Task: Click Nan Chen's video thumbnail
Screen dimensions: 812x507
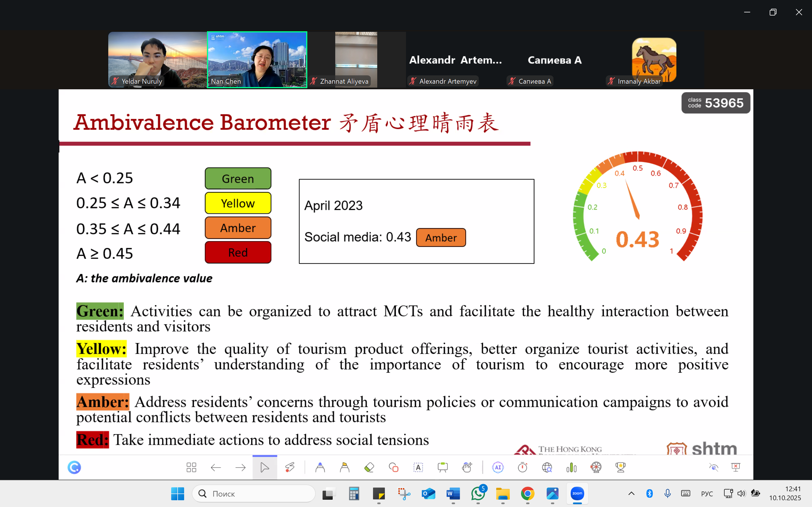Action: 257,60
